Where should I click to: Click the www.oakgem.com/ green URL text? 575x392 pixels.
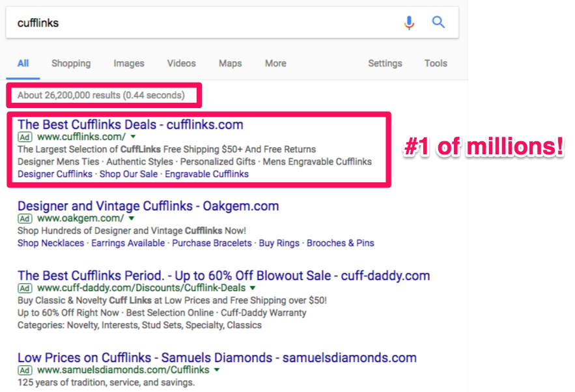coord(81,219)
